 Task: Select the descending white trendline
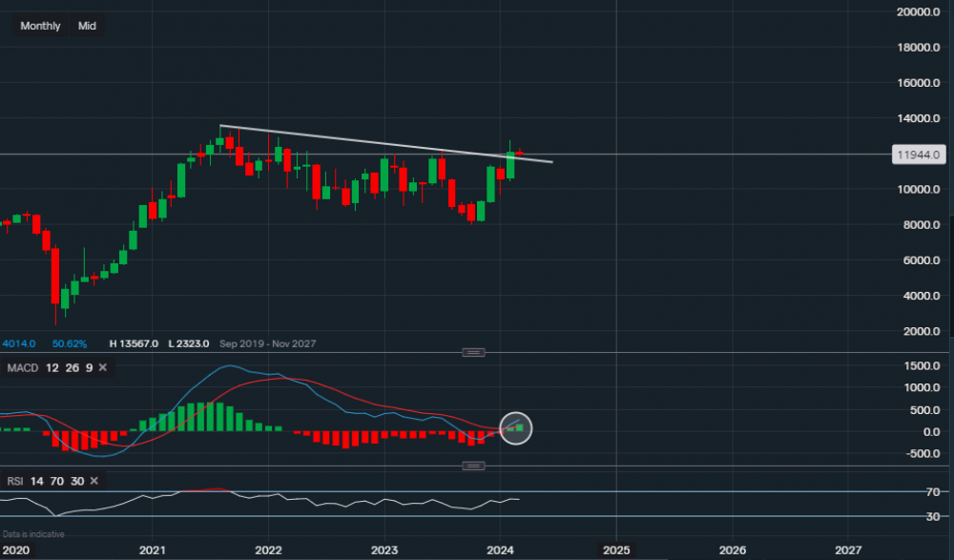382,143
